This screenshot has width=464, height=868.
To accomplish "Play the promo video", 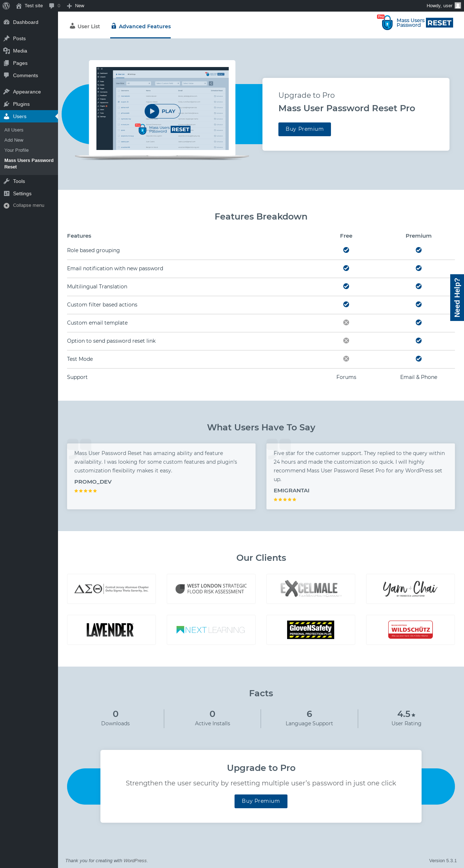I will [162, 111].
